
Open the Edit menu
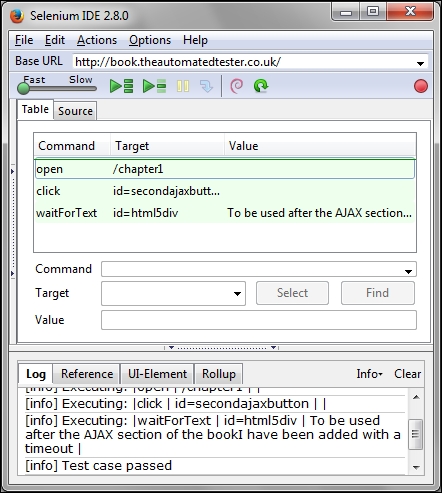click(x=55, y=40)
